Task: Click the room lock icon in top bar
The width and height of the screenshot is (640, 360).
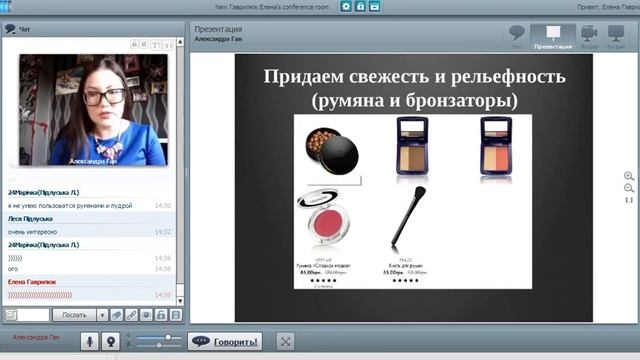Action: [x=360, y=7]
